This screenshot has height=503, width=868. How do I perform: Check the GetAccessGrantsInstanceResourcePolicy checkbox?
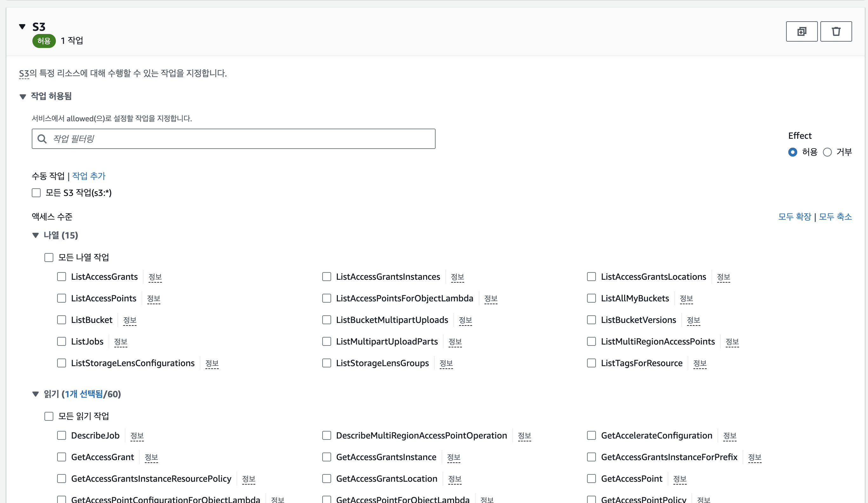(x=62, y=479)
